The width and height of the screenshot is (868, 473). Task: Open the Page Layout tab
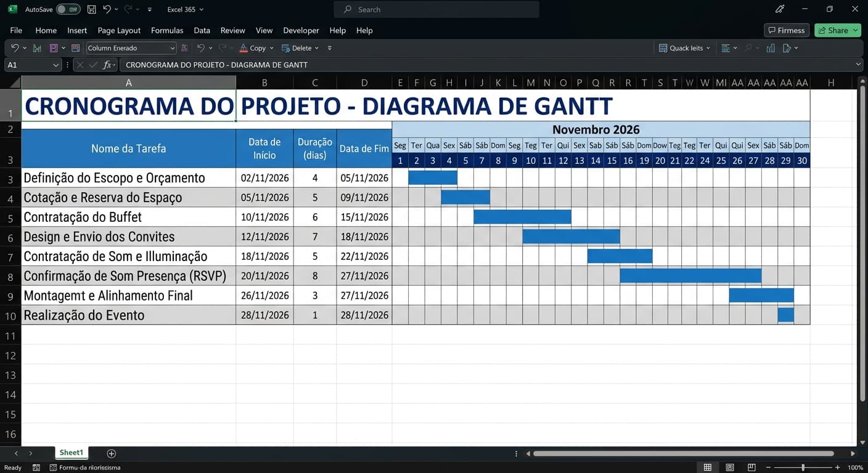119,30
